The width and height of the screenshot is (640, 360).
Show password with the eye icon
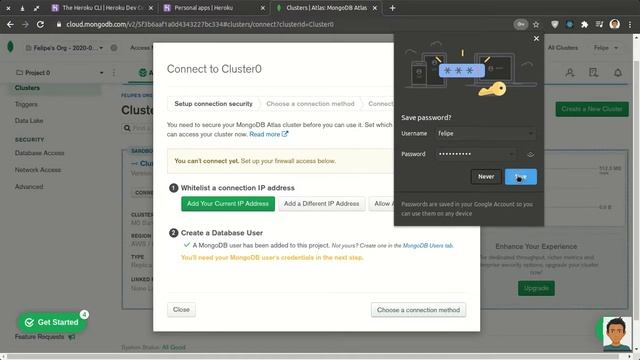coord(530,154)
